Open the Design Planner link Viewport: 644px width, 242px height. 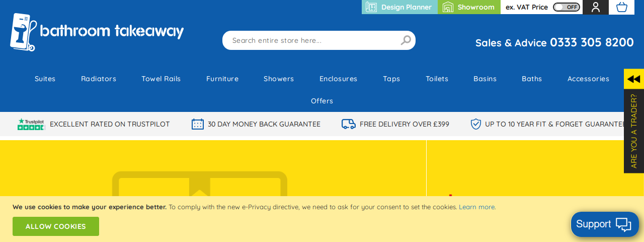399,7
